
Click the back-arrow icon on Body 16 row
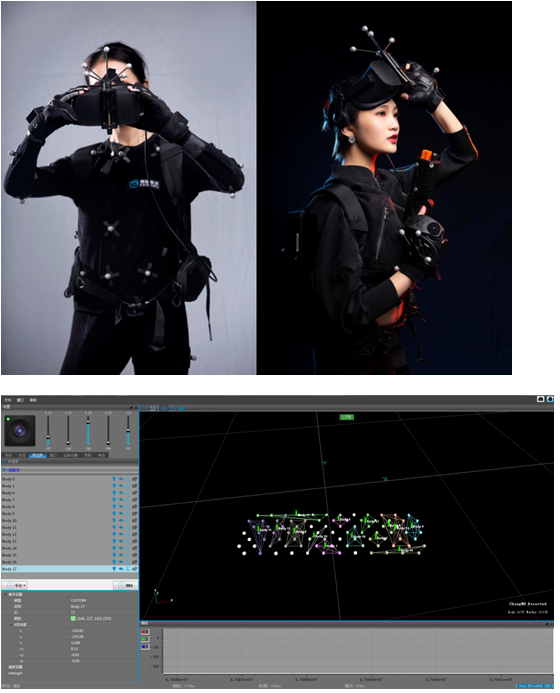coord(121,562)
